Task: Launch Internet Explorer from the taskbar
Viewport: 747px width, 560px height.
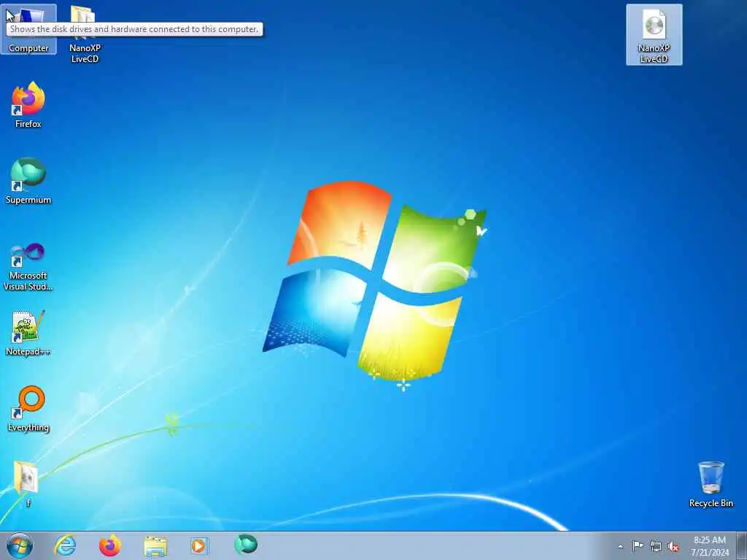Action: click(65, 545)
